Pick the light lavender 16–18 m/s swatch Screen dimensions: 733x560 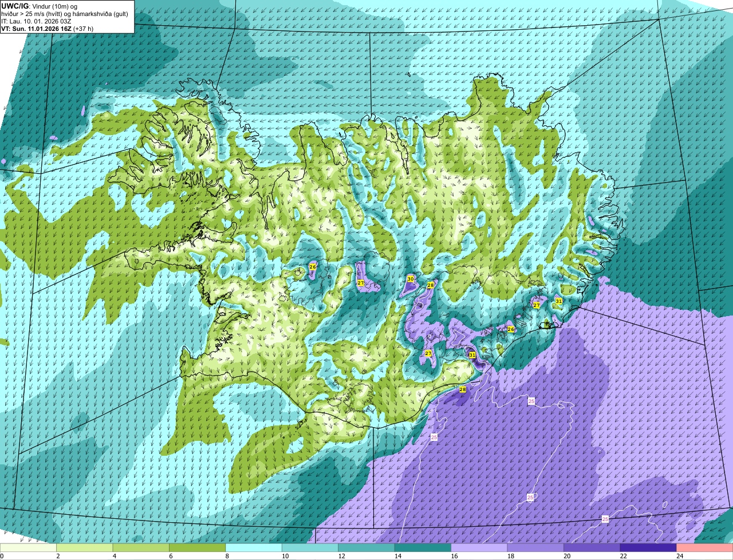pyautogui.click(x=479, y=547)
